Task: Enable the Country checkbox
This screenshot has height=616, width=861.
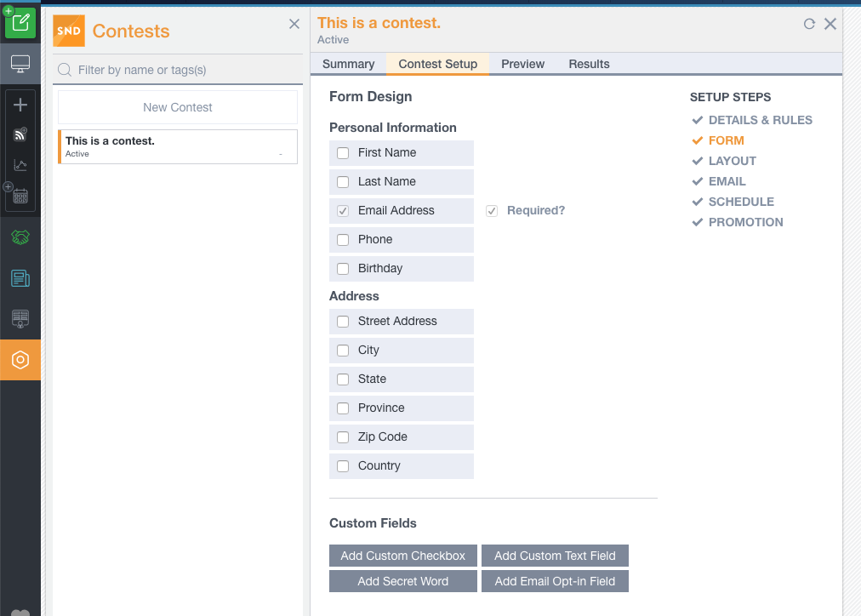Action: click(x=343, y=466)
